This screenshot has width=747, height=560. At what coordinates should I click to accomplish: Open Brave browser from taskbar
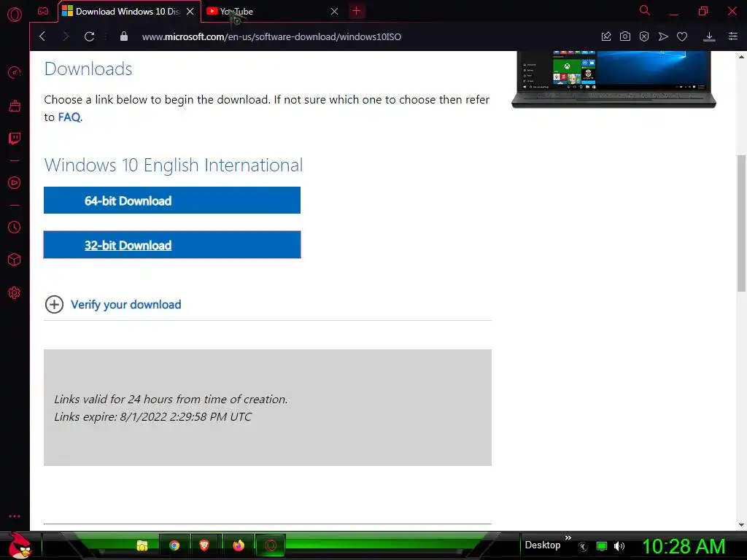point(204,545)
